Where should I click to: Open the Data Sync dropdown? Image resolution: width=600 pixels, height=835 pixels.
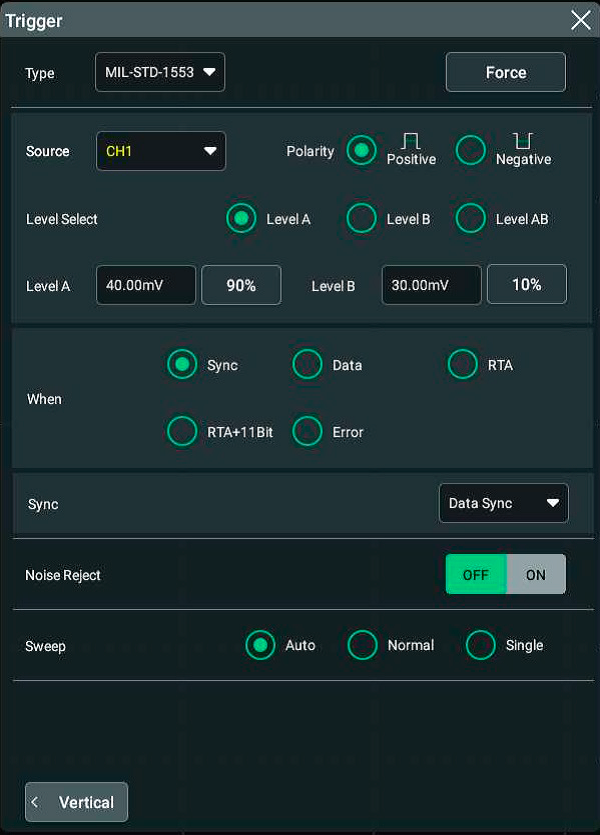point(503,503)
